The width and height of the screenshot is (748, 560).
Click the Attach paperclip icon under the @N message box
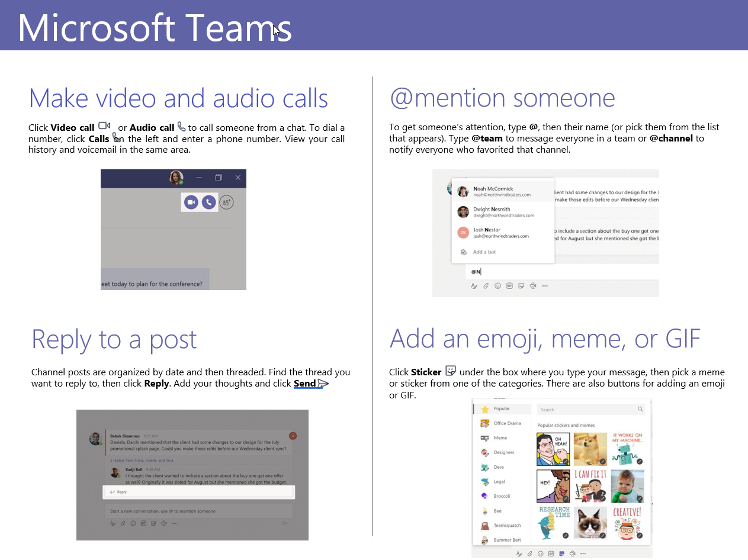pyautogui.click(x=486, y=285)
